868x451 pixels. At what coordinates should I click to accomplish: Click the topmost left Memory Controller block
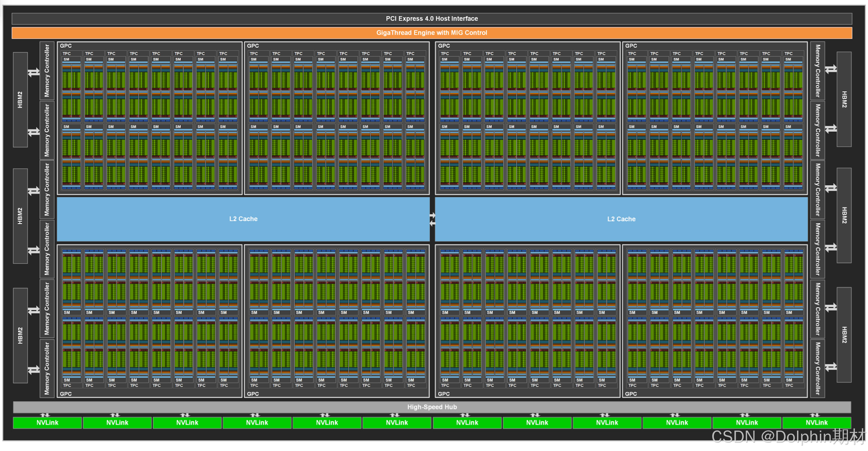[x=47, y=71]
